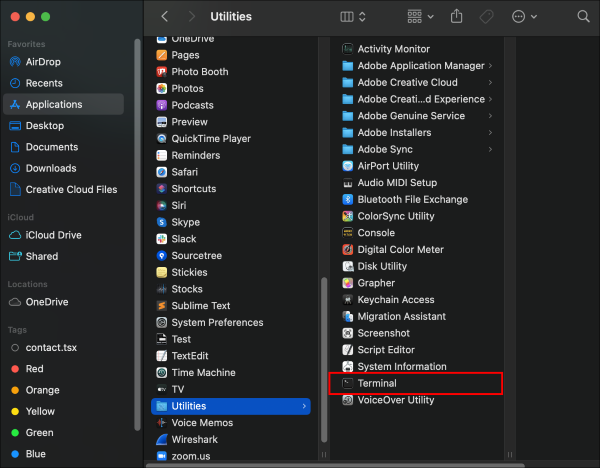This screenshot has width=600, height=468.
Task: Click the Podcasts app icon
Action: pyautogui.click(x=161, y=105)
